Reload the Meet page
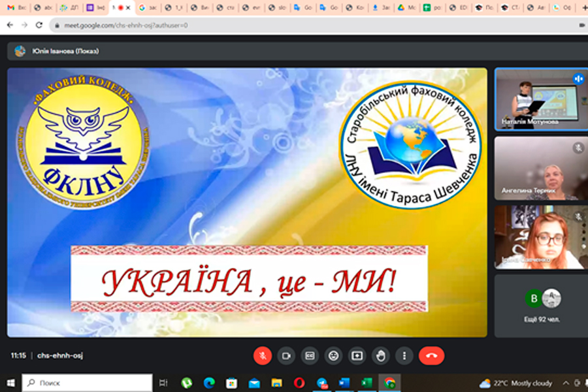Screen dimensions: 588x392 (39, 25)
